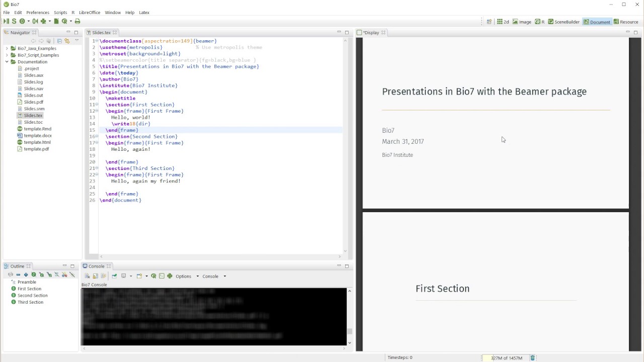
Task: Expand the Bio7_Script_Examples project
Action: 7,55
